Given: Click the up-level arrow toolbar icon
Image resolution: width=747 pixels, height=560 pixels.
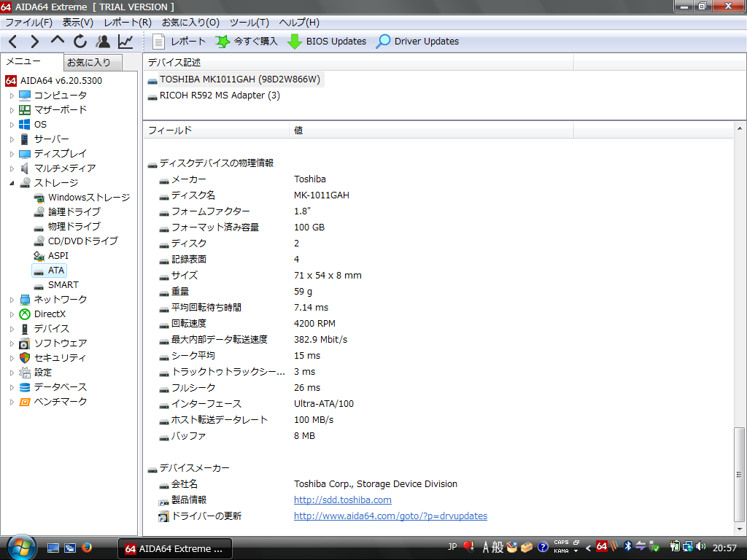Looking at the screenshot, I should pyautogui.click(x=58, y=41).
